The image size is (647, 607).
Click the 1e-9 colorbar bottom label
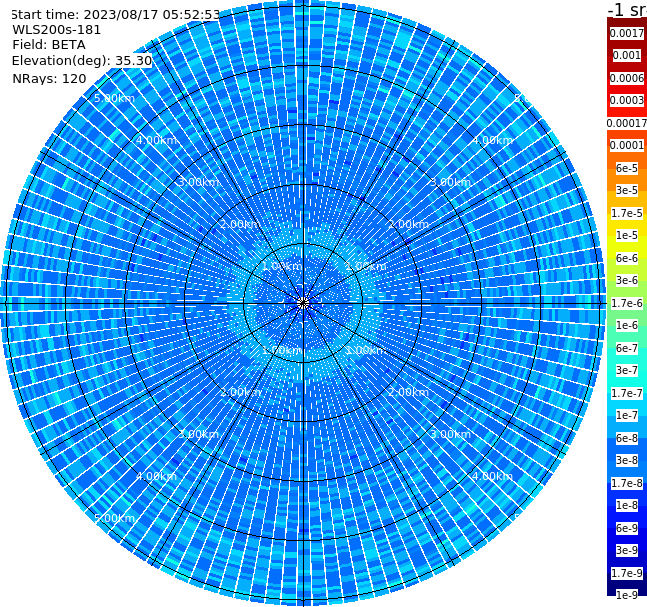click(x=627, y=595)
